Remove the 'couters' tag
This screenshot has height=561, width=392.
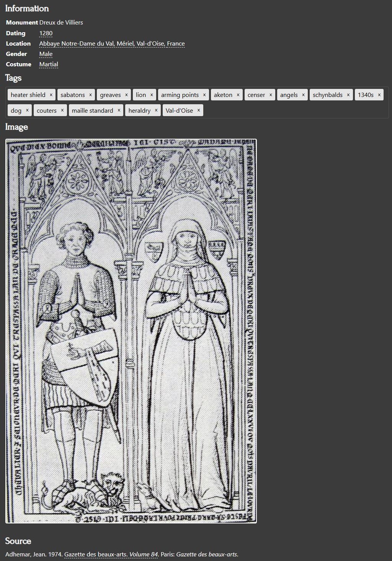(62, 110)
